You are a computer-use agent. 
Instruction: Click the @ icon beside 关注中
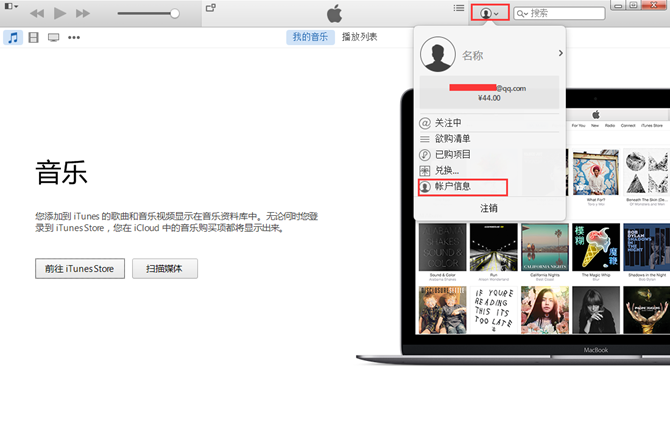pos(425,123)
